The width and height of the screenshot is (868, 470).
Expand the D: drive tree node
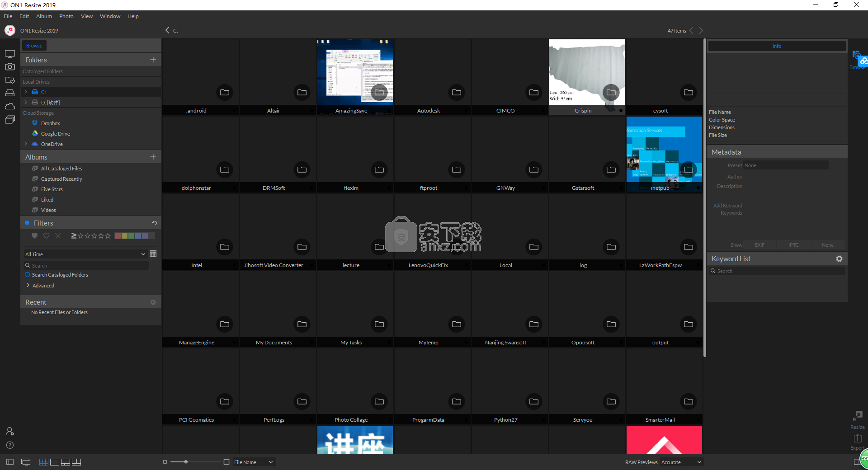[26, 102]
